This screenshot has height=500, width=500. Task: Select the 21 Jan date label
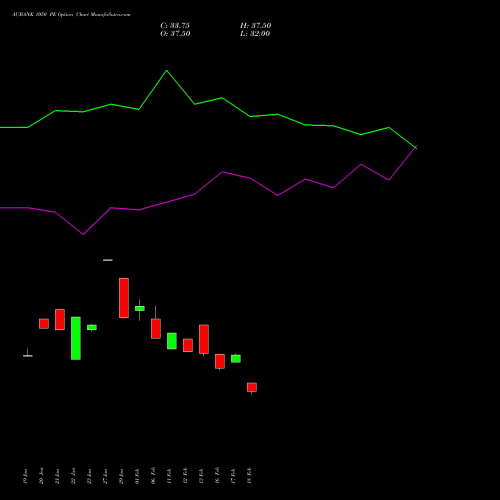(x=57, y=476)
